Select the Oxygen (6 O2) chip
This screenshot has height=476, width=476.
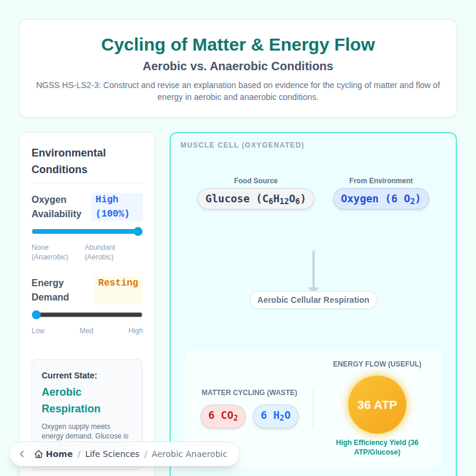click(x=381, y=199)
